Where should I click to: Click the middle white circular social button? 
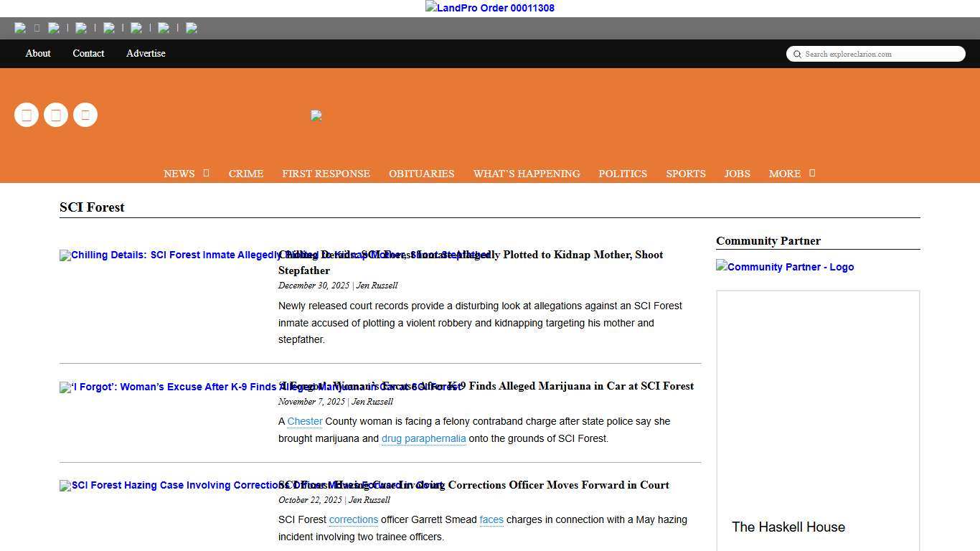pos(56,115)
